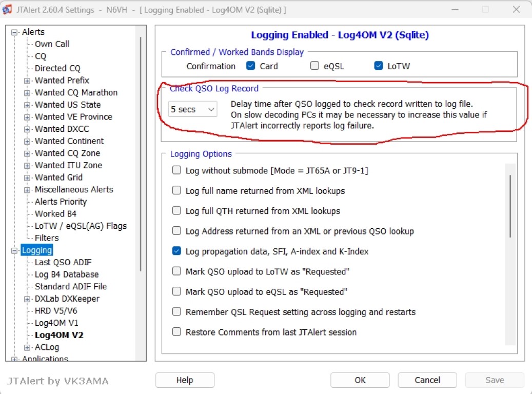Close the JTAlert Settings window

(517, 10)
